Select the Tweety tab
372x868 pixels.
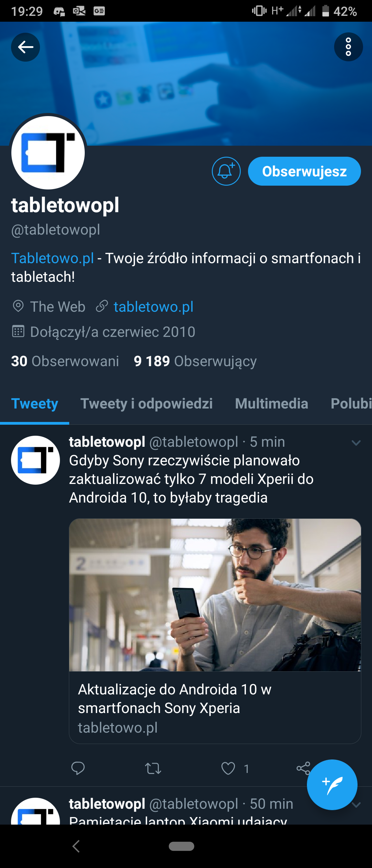[34, 403]
